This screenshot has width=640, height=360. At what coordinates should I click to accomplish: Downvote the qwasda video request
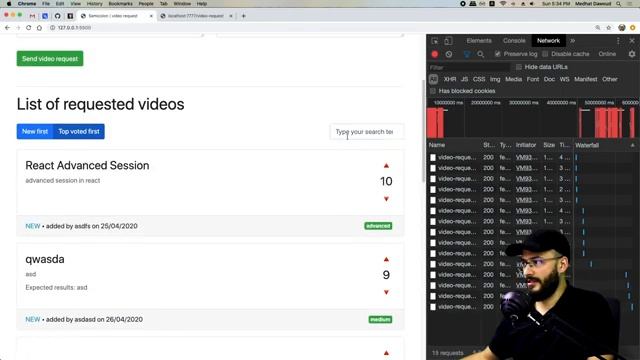point(386,292)
